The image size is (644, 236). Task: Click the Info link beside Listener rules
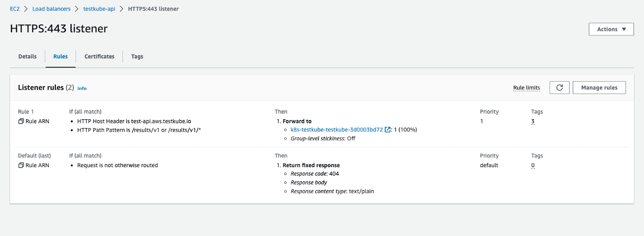pos(82,88)
